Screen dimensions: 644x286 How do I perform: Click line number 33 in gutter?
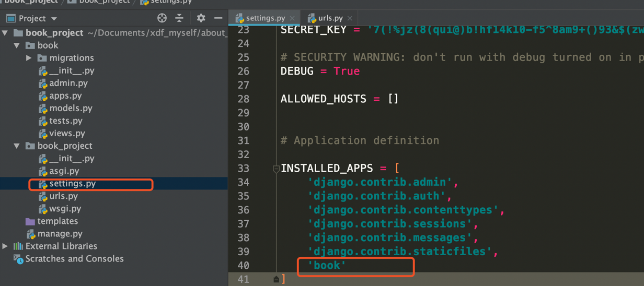pyautogui.click(x=244, y=168)
